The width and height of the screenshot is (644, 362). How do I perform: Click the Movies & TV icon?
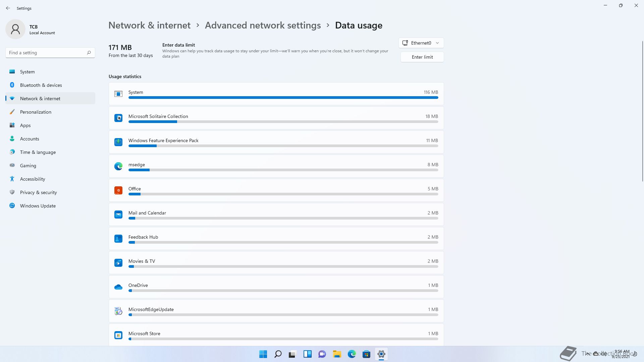[x=118, y=263]
